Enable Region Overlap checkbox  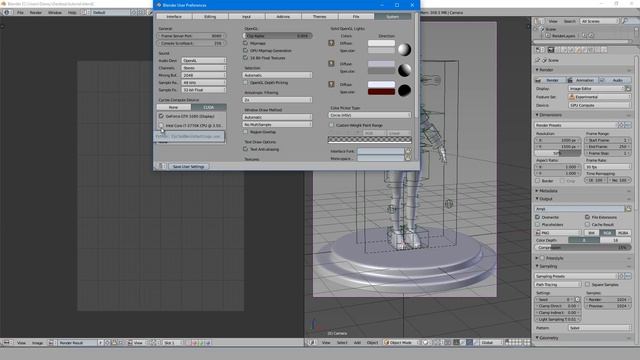tap(245, 132)
